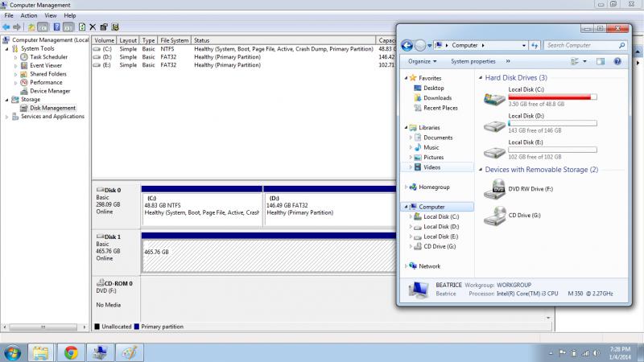Click System properties in Explorer toolbar
This screenshot has height=362, width=644.
[473, 61]
